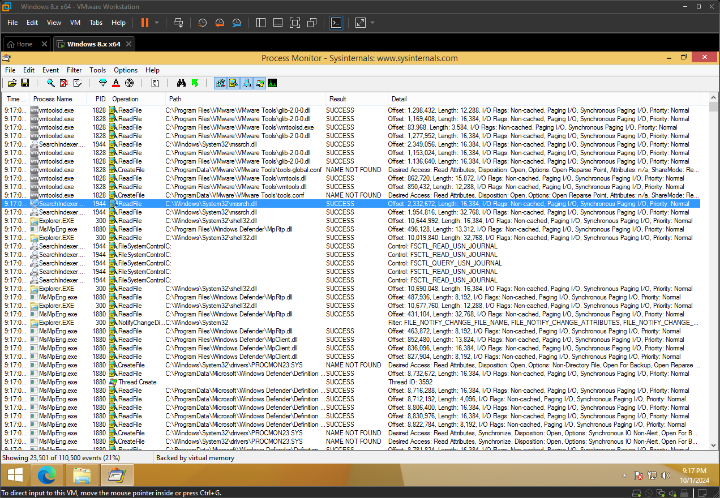
Task: Toggle Show Process and Thread Activity
Action: [x=260, y=83]
